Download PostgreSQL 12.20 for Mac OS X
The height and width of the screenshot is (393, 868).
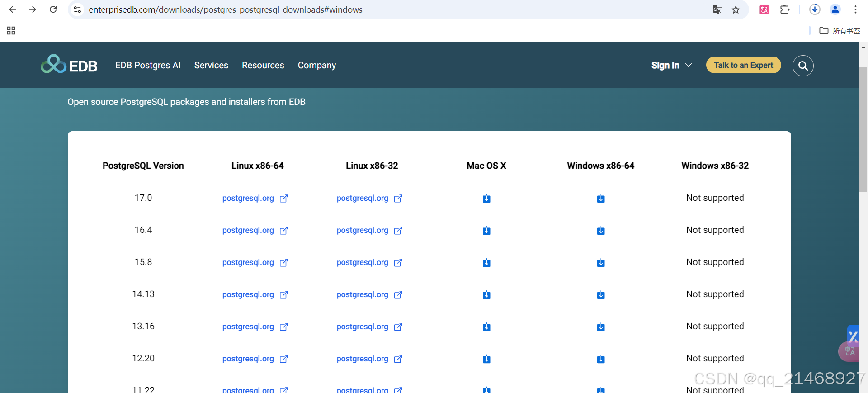(x=486, y=359)
